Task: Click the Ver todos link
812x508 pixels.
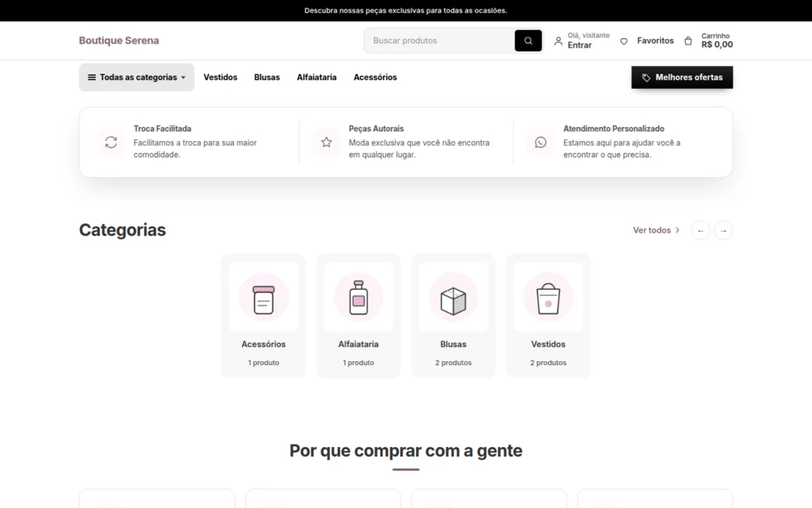Action: [652, 230]
